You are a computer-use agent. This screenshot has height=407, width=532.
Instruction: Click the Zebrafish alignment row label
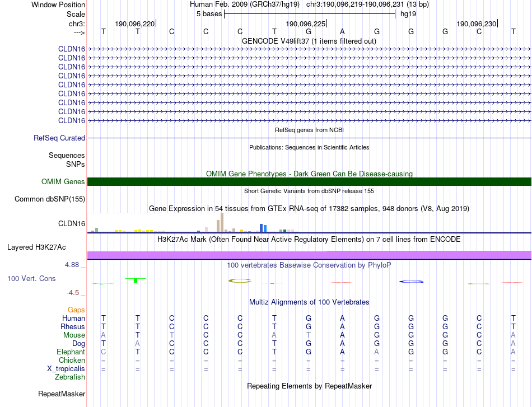coord(70,377)
